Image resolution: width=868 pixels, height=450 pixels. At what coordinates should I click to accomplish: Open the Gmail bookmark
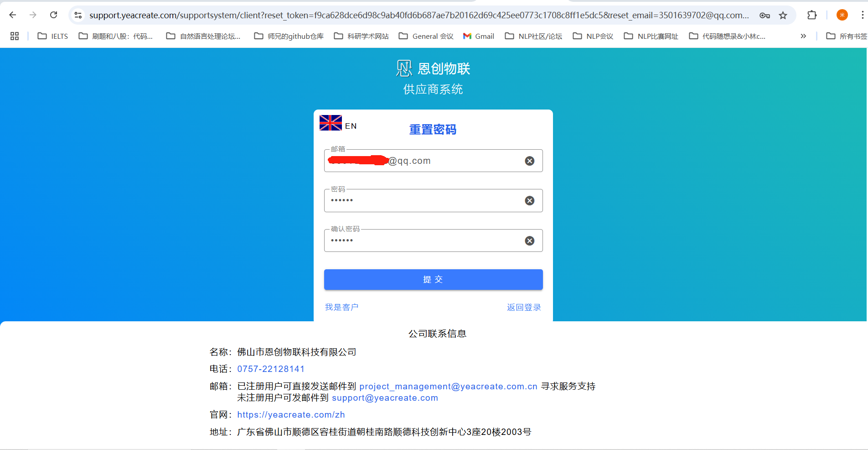pyautogui.click(x=479, y=36)
